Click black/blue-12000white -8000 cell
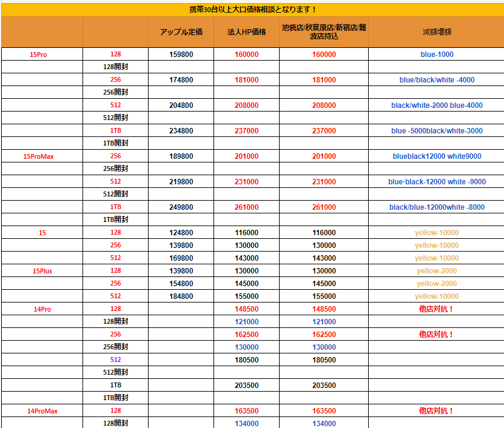The height and width of the screenshot is (428, 504). coord(437,207)
